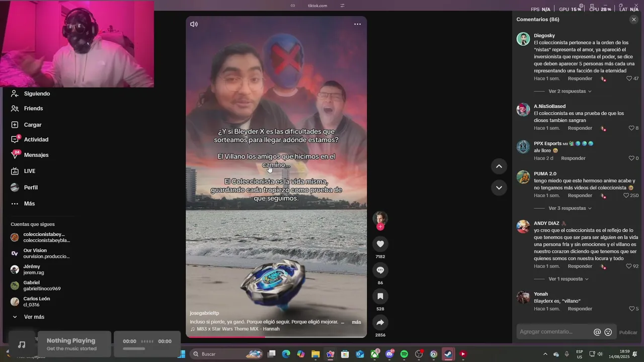
Task: Open the three-dots video options menu
Action: coord(357,24)
